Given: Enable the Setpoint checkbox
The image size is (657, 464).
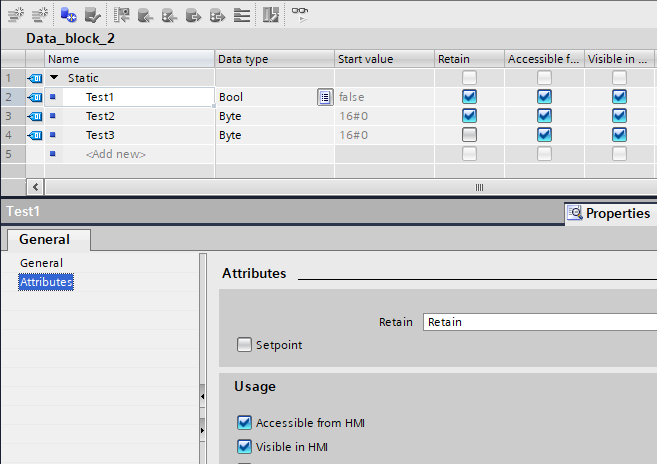Looking at the screenshot, I should (245, 345).
